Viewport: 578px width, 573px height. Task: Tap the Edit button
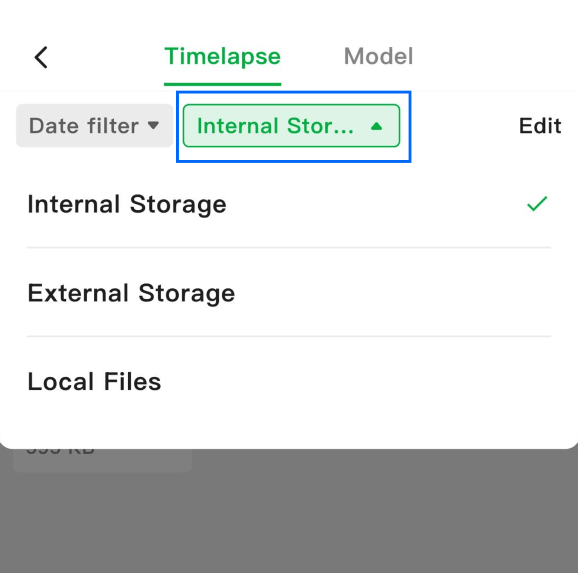540,126
